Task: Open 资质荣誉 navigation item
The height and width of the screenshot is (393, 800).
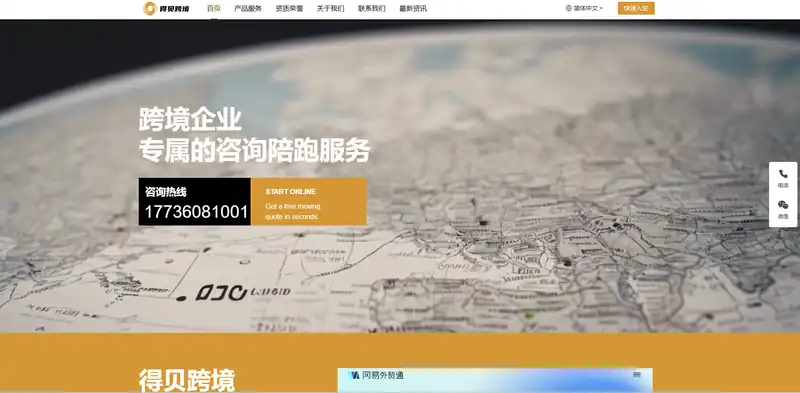Action: pos(289,9)
